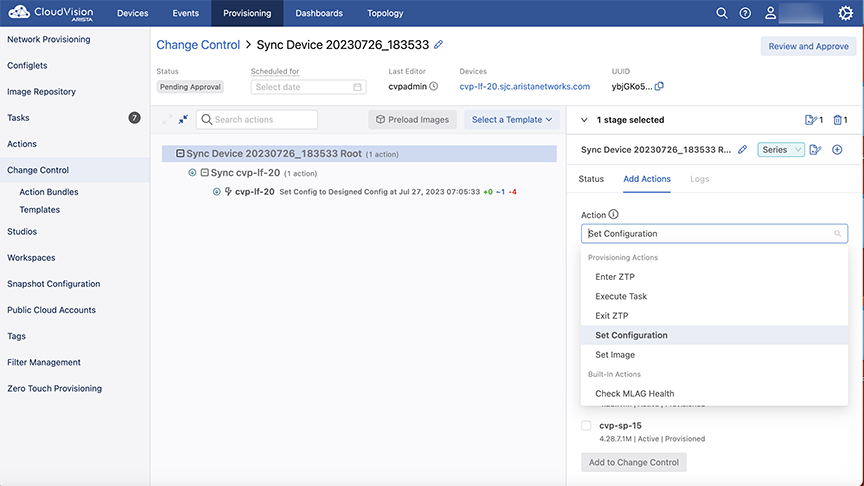Click the Tasks badge showing 7

pyautogui.click(x=134, y=117)
